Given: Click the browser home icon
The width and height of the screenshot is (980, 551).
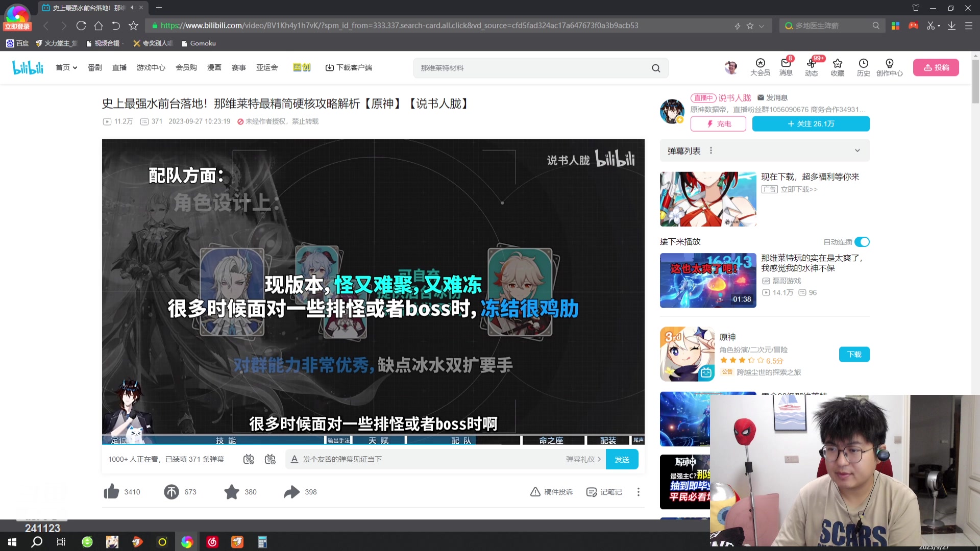Looking at the screenshot, I should tap(99, 26).
